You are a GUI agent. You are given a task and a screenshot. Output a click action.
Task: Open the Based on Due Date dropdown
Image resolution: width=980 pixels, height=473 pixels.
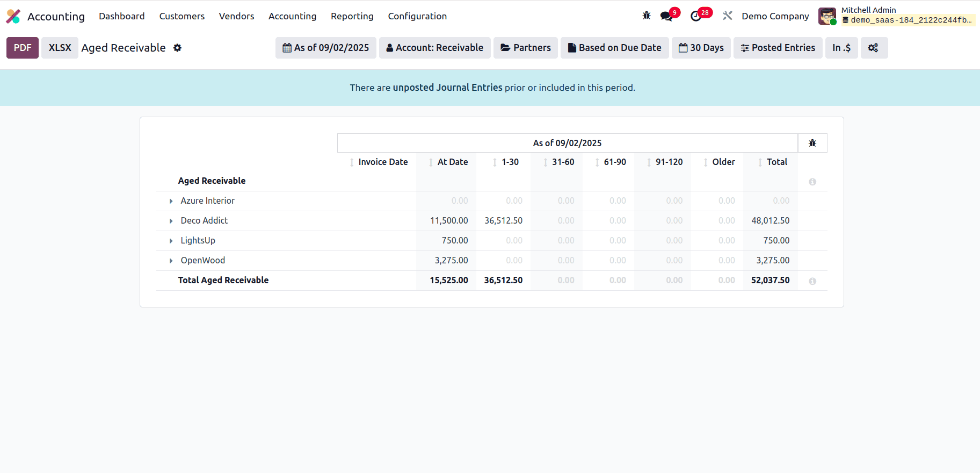point(615,48)
